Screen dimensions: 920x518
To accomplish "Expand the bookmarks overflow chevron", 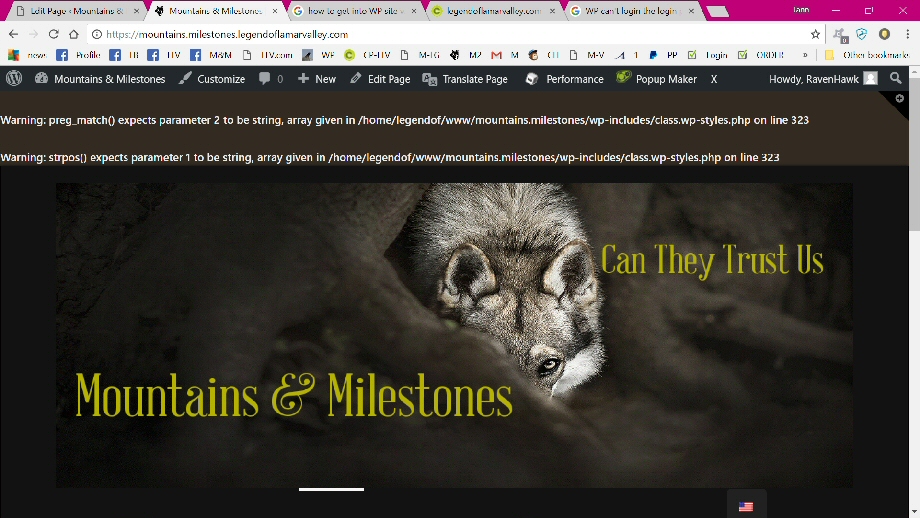I will [x=805, y=55].
